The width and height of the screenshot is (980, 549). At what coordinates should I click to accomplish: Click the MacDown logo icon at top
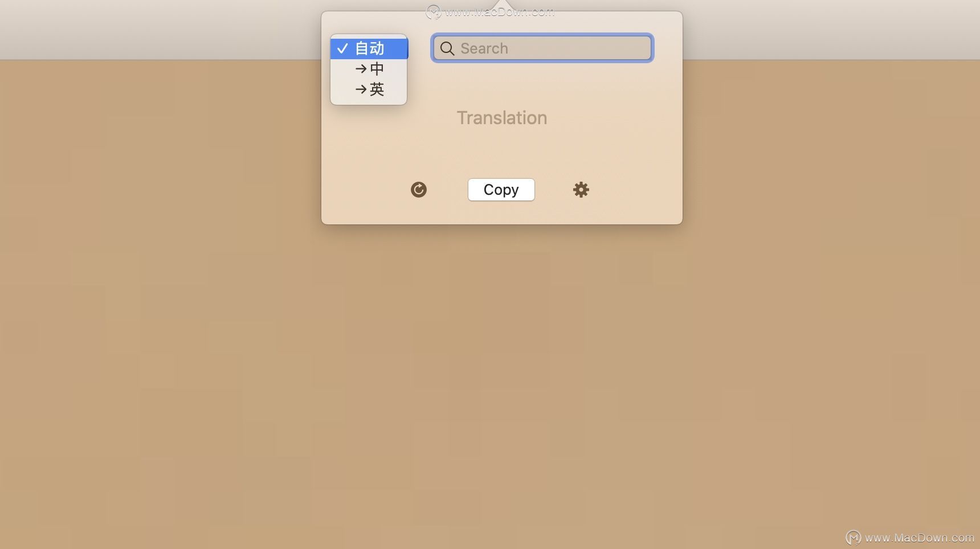point(433,12)
